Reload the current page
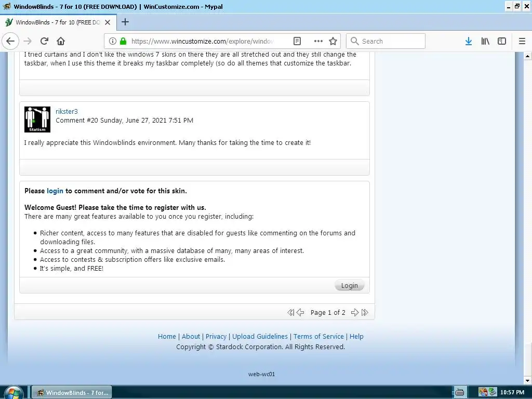This screenshot has height=399, width=532. [x=44, y=41]
